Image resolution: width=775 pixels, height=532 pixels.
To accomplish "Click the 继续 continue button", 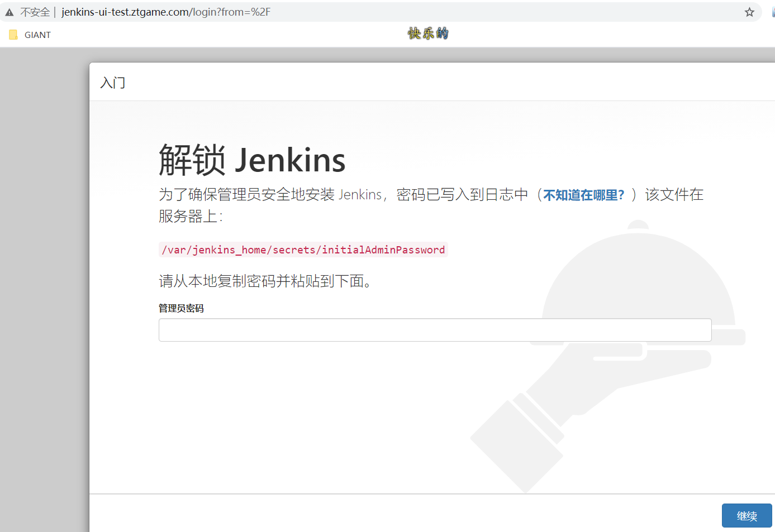I will tap(747, 516).
